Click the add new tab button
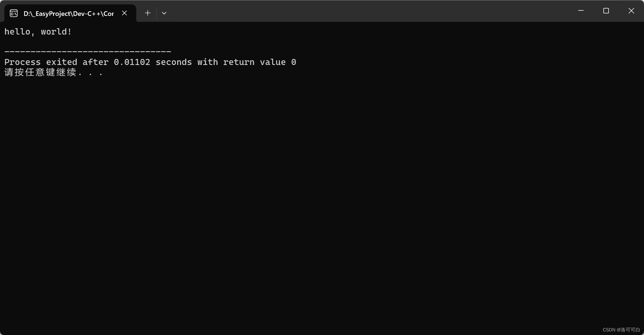The image size is (644, 335). click(x=147, y=13)
